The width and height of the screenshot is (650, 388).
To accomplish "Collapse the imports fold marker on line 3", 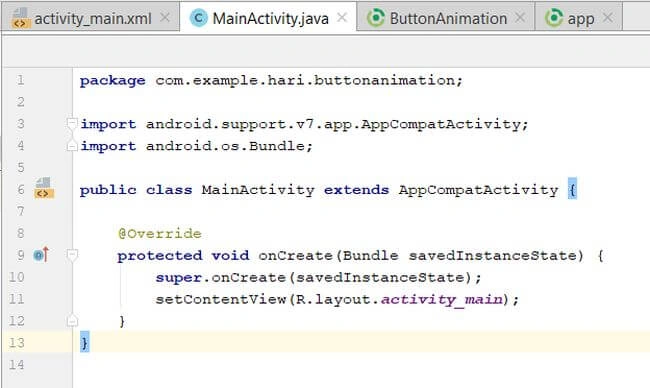I will [72, 123].
